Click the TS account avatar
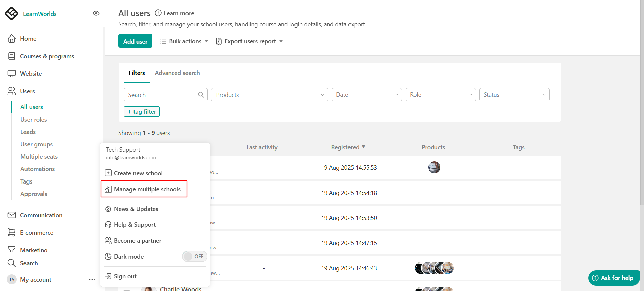 [12, 279]
